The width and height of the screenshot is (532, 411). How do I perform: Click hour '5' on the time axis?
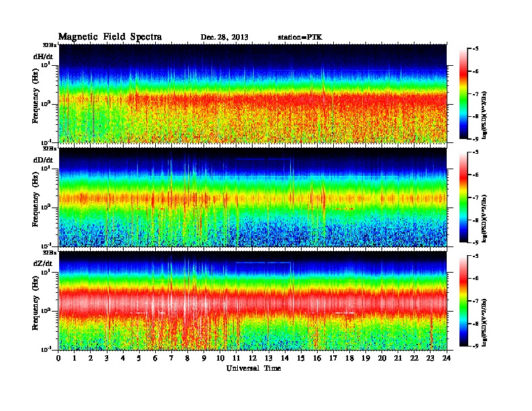[140, 359]
